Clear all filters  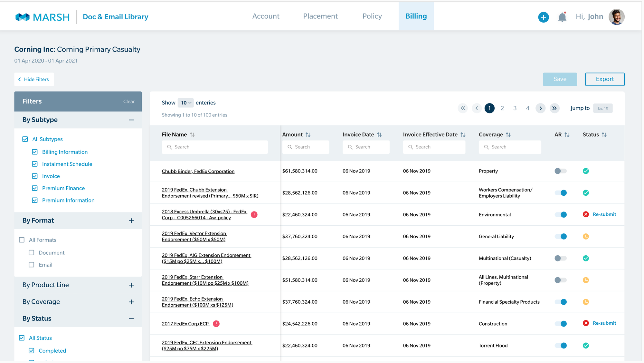click(x=129, y=102)
